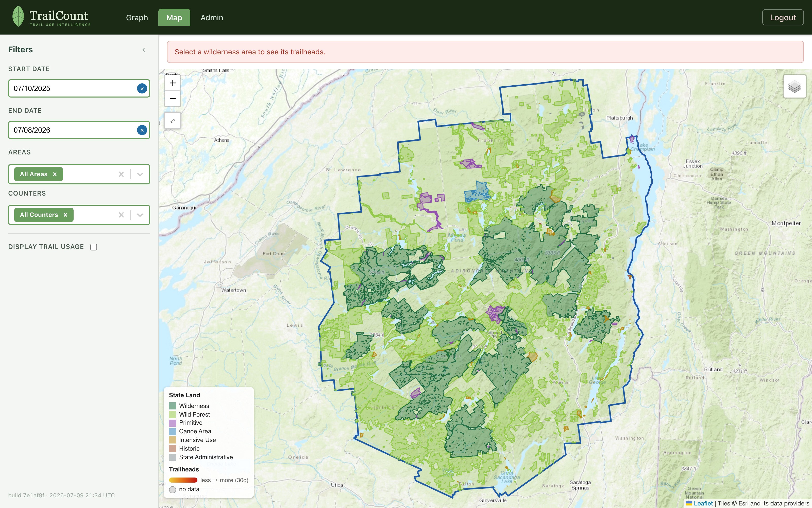Select the Map tab
The width and height of the screenshot is (812, 508).
(174, 18)
